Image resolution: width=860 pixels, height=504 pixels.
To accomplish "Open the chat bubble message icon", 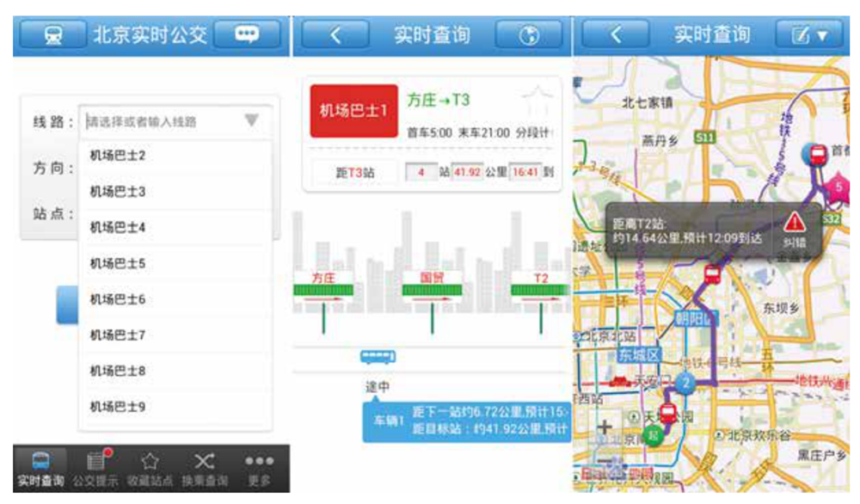I will point(247,35).
